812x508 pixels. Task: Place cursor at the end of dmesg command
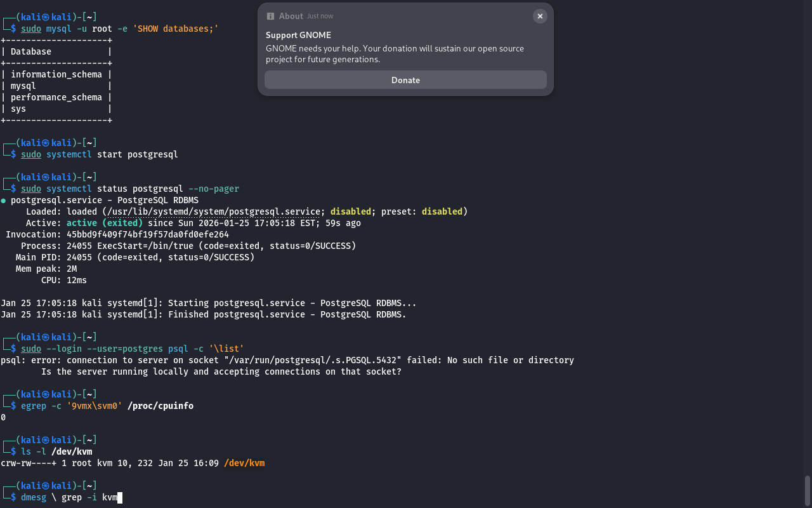pos(119,497)
